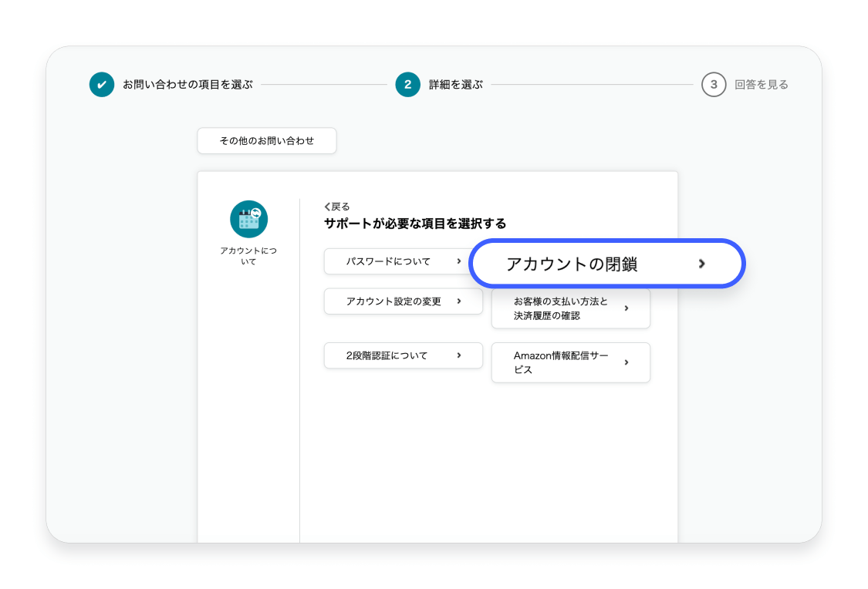
Task: Expand the アカウント設定の変更 chevron
Action: pyautogui.click(x=459, y=301)
